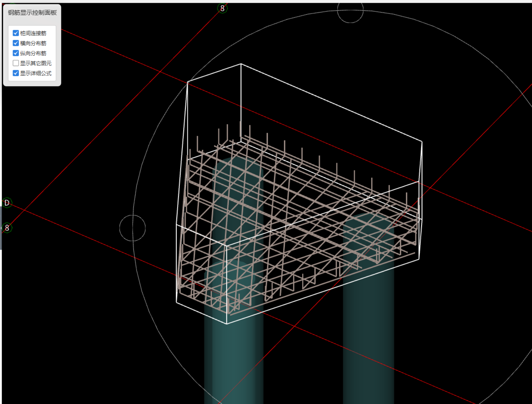
Task: Enable the 显示其它图元 checkbox
Action: click(x=16, y=63)
